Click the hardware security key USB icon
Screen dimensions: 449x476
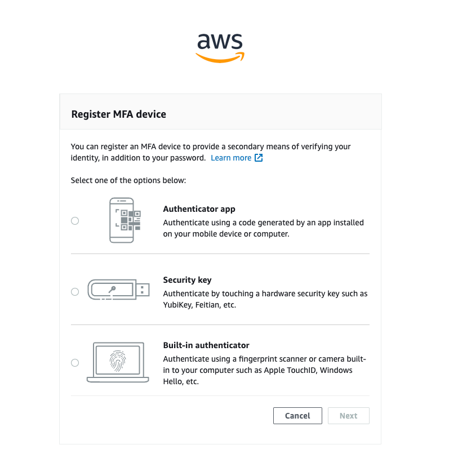(x=115, y=289)
